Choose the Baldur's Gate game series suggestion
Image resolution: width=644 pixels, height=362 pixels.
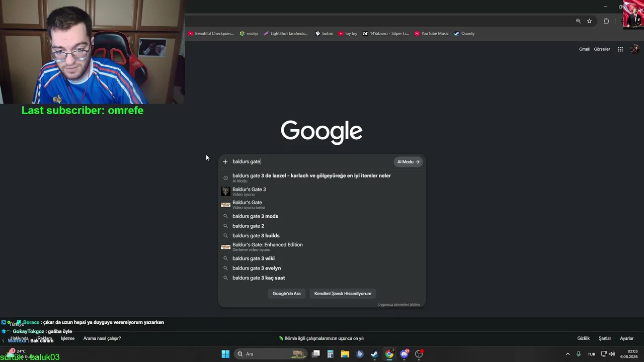[x=322, y=205]
